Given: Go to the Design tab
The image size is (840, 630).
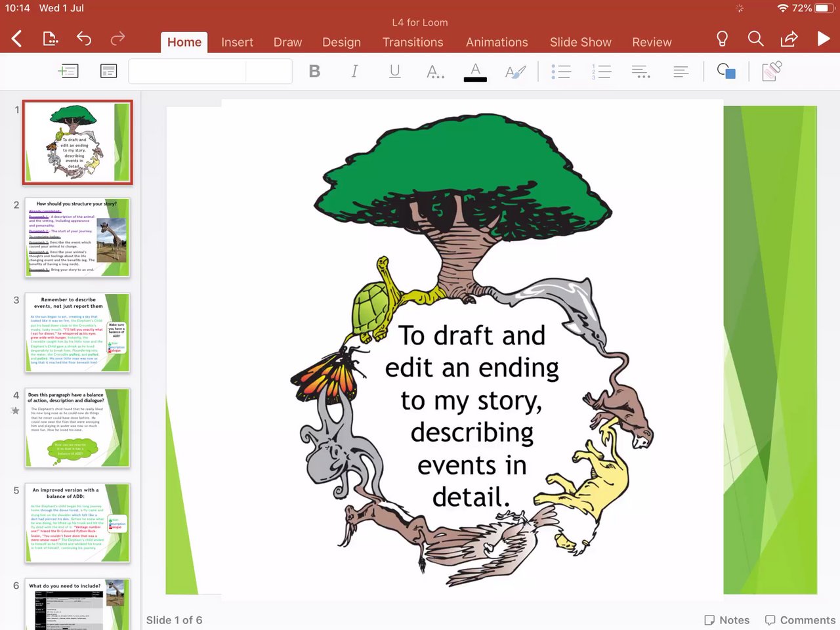Looking at the screenshot, I should tap(341, 42).
